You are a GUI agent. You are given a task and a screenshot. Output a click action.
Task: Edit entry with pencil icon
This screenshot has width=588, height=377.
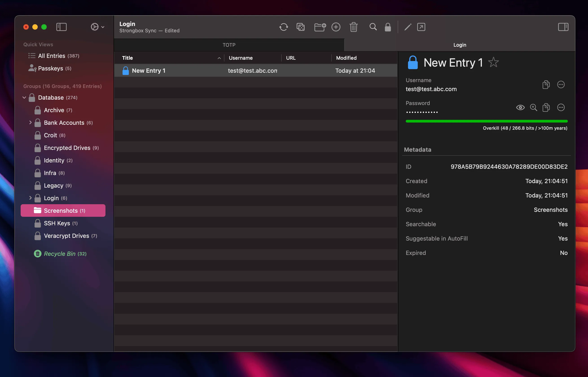click(408, 27)
